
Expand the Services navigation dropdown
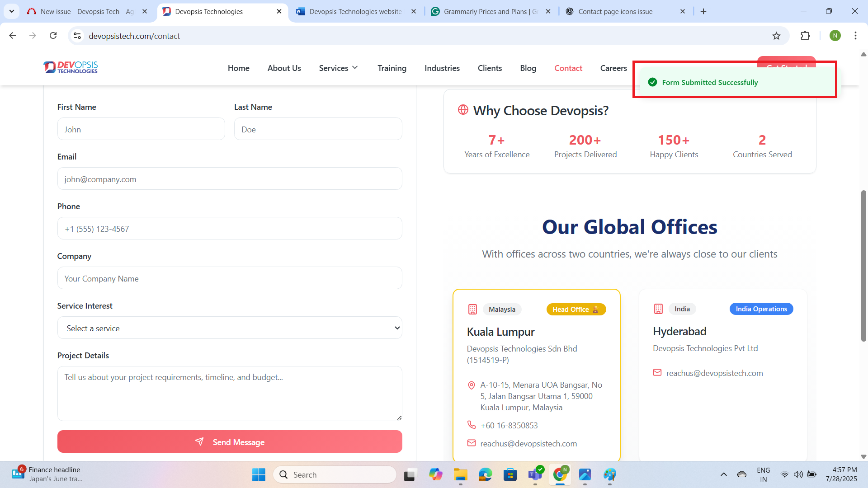pyautogui.click(x=338, y=68)
